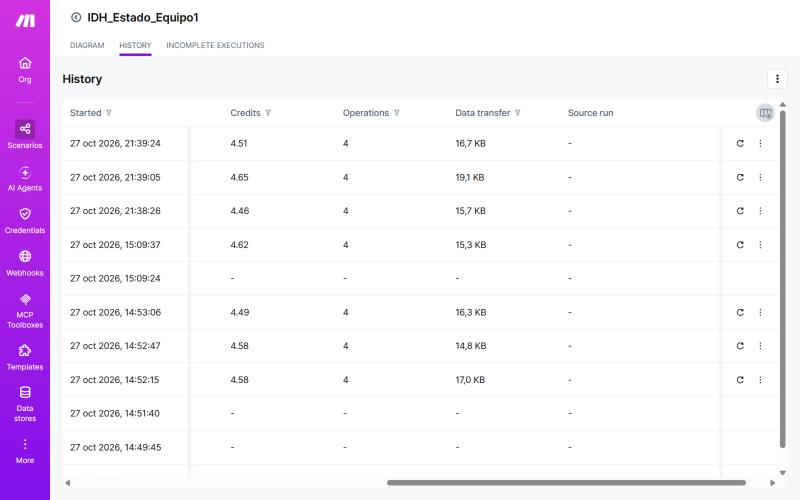Rerun the 21:38:26 execution
Viewport: 800px width, 500px height.
click(x=740, y=211)
